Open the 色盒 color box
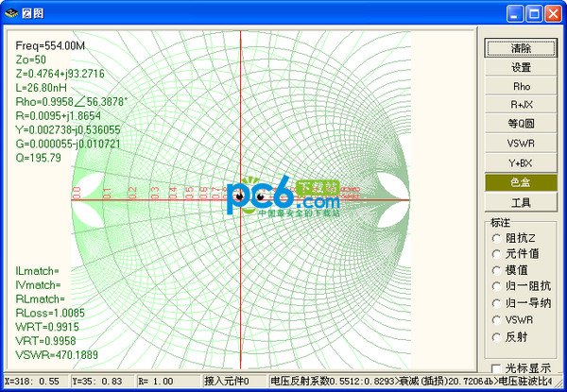Image resolution: width=567 pixels, height=392 pixels. [521, 182]
